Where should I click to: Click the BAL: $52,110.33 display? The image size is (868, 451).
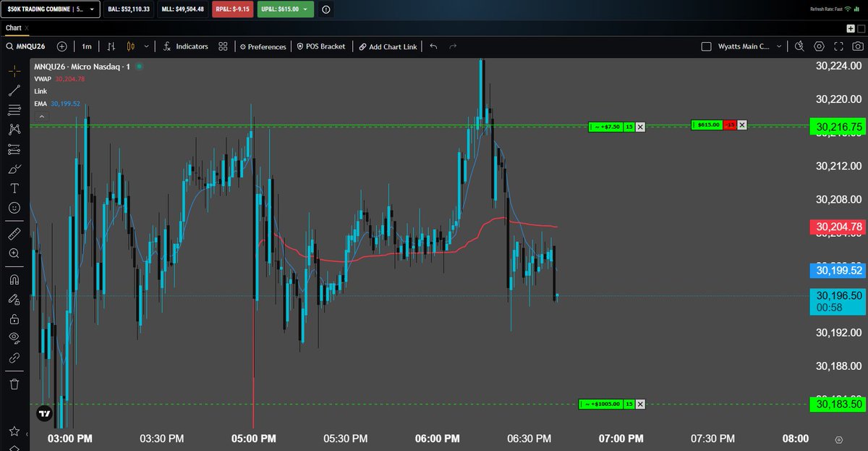click(129, 9)
